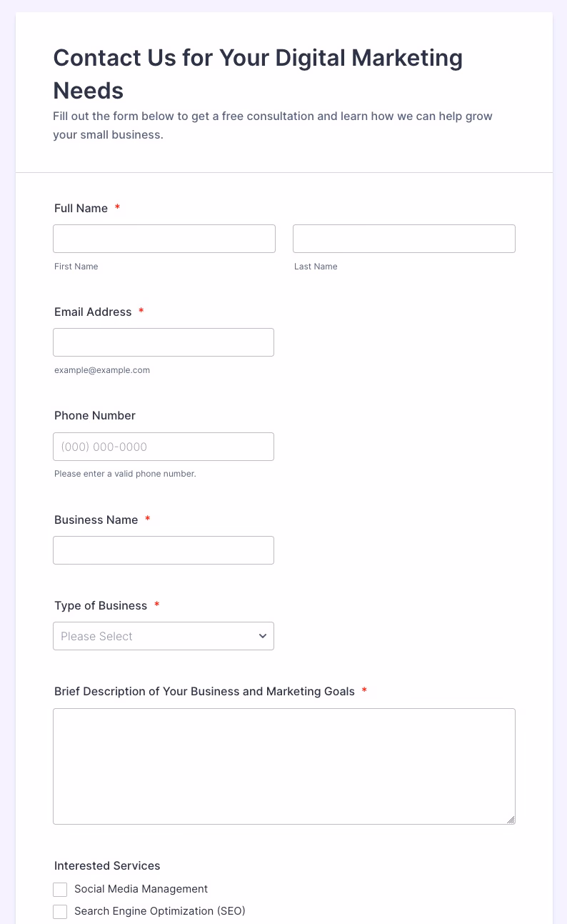Click the Social Media Management label text
This screenshot has width=567, height=924.
pyautogui.click(x=141, y=889)
